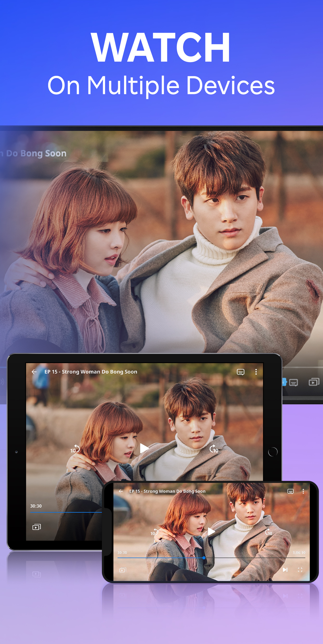Open the episodes list icon on the tablet
Viewport: 323px width, 644px height.
point(36,527)
